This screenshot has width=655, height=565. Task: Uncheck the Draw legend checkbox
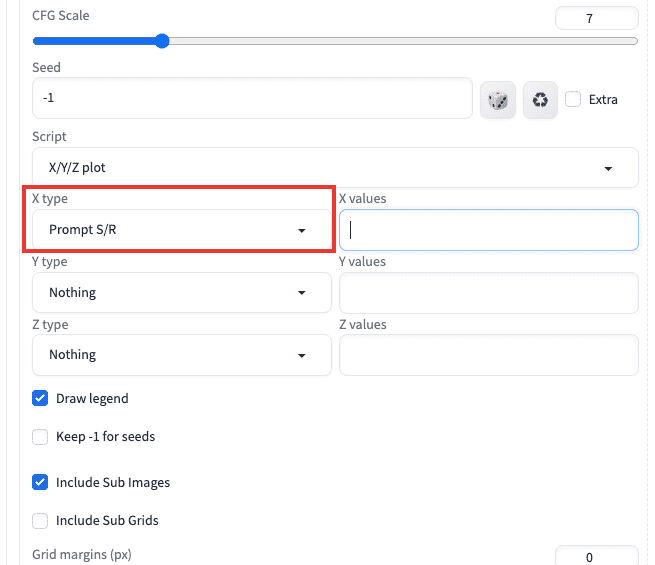pos(41,398)
